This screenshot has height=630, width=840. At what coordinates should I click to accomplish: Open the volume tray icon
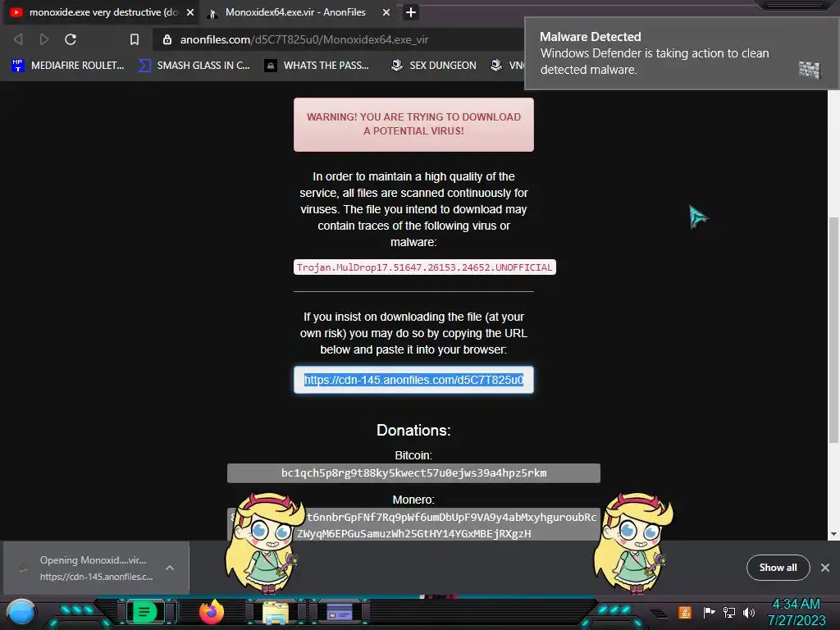click(750, 612)
